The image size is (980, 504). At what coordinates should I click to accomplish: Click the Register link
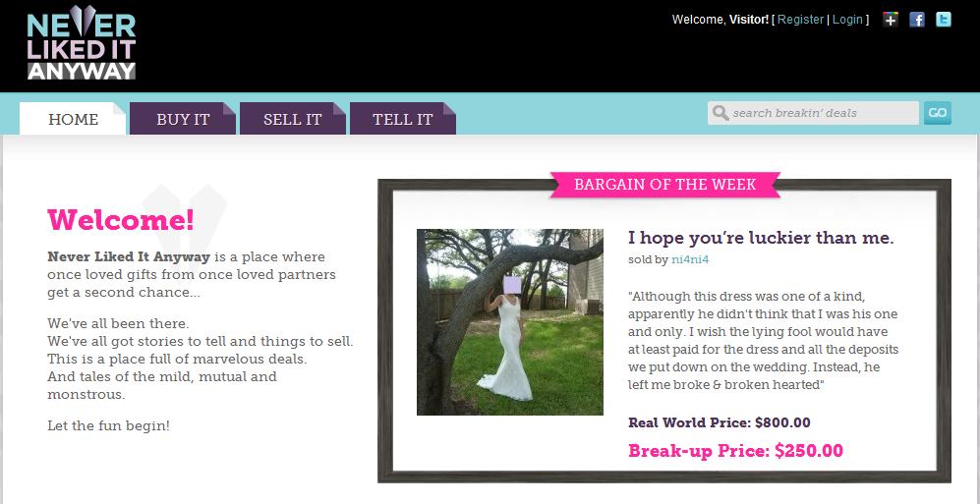(x=800, y=20)
